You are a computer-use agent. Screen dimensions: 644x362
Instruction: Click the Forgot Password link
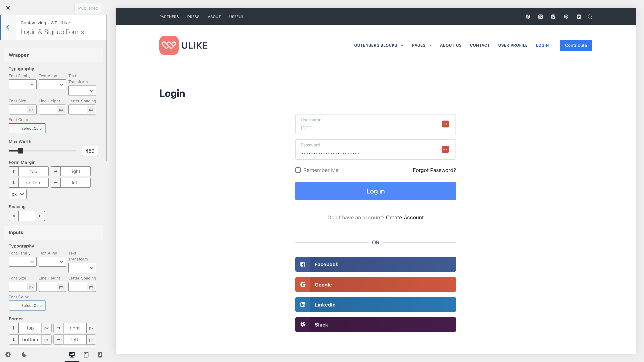pos(434,170)
